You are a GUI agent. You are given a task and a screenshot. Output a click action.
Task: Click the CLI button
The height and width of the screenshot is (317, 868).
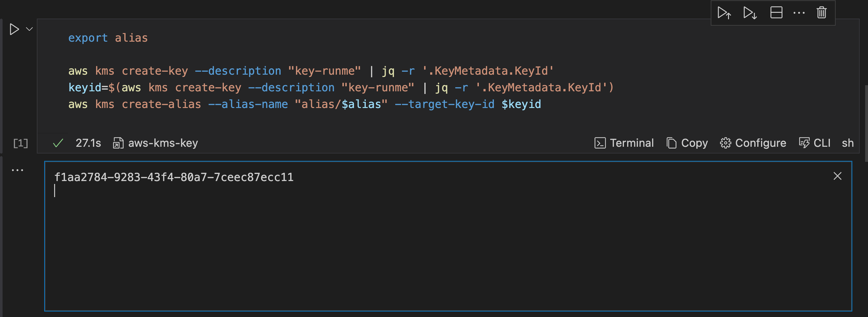(x=815, y=143)
